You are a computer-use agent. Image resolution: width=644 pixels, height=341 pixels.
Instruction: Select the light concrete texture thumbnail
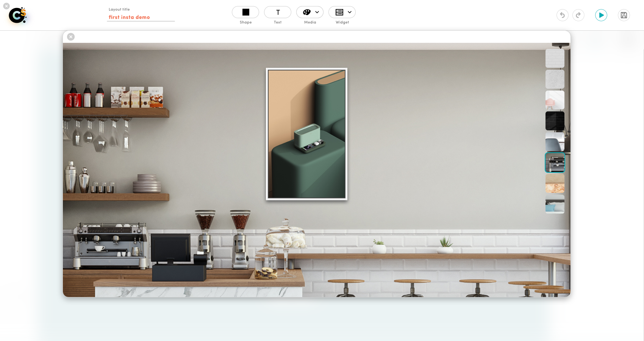pyautogui.click(x=555, y=79)
